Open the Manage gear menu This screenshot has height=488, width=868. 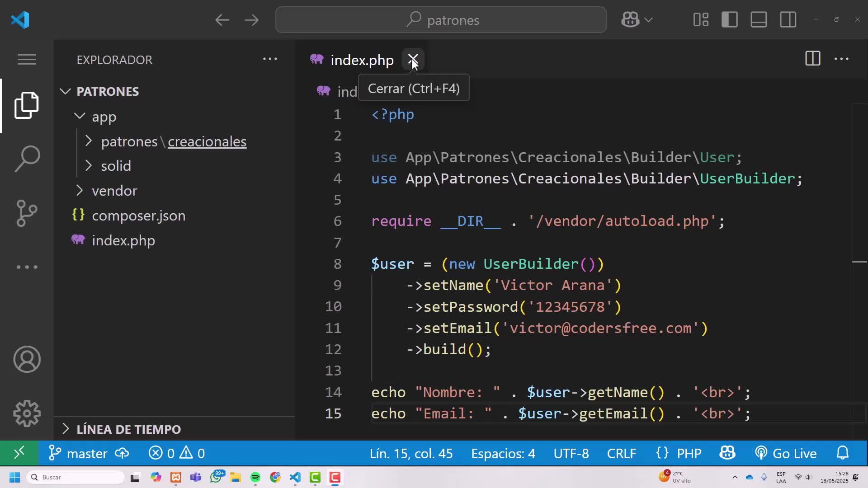pos(27,413)
